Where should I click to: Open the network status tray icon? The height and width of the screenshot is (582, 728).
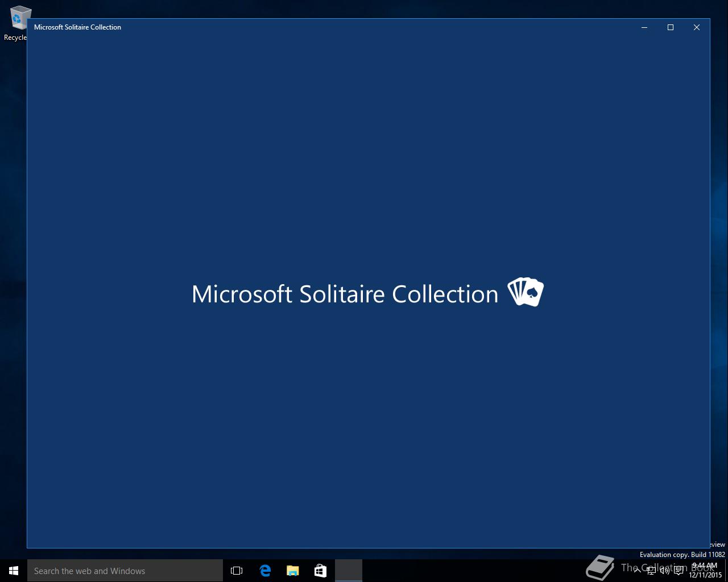[x=651, y=571]
